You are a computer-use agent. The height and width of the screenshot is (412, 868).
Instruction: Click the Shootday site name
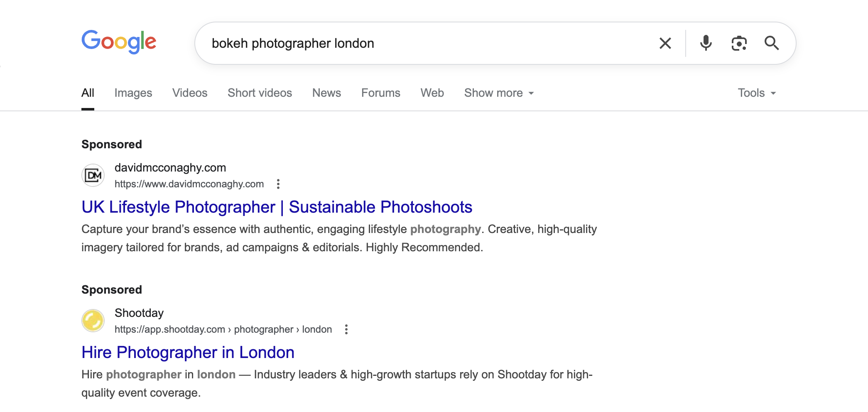(x=139, y=313)
